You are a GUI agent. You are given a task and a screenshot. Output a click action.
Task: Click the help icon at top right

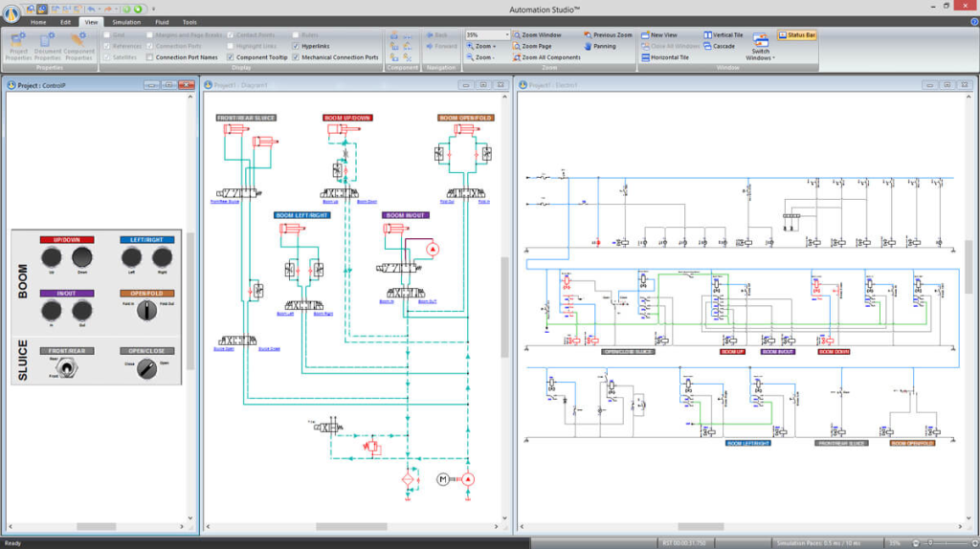point(973,22)
